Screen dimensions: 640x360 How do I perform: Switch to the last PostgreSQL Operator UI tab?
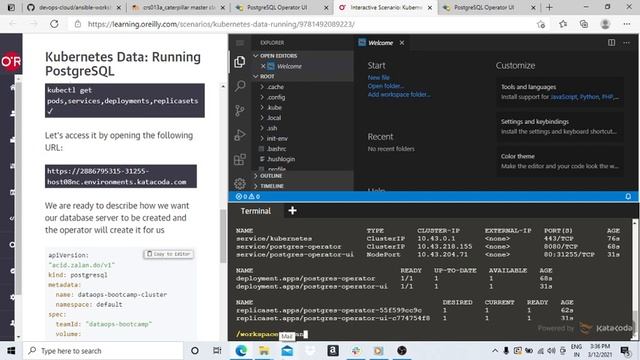tap(489, 7)
